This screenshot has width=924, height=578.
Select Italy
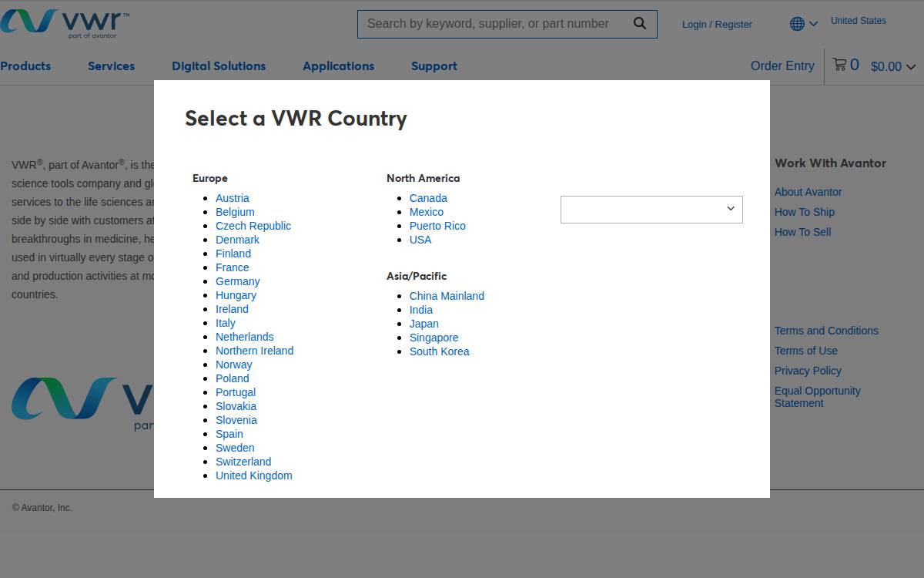coord(226,323)
